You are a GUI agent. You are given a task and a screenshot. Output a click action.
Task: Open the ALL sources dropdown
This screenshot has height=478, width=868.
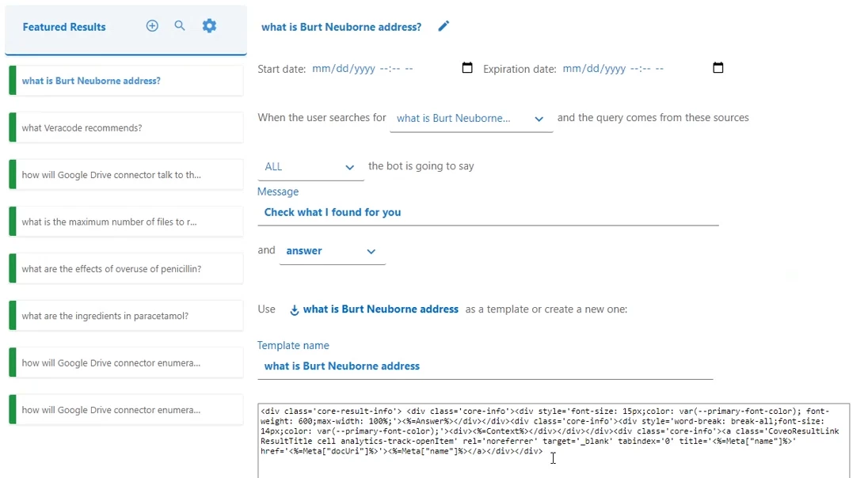(349, 167)
